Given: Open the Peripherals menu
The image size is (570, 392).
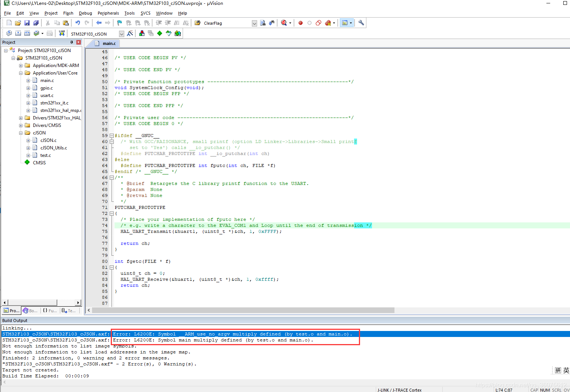Looking at the screenshot, I should pyautogui.click(x=108, y=13).
